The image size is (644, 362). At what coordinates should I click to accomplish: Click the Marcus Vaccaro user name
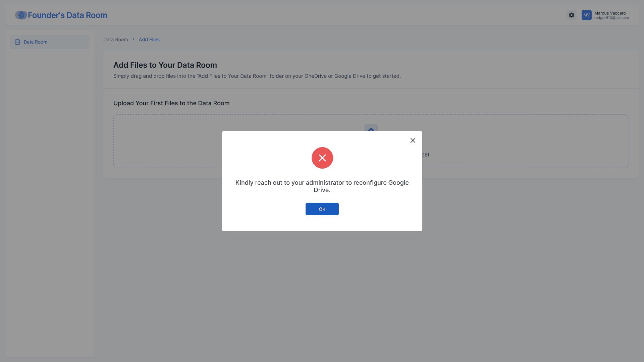pyautogui.click(x=610, y=13)
